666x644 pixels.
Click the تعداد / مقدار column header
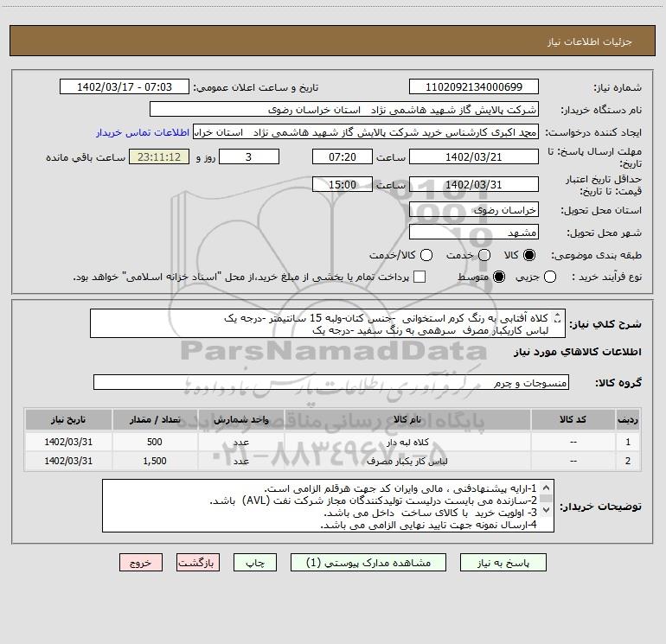tap(155, 420)
